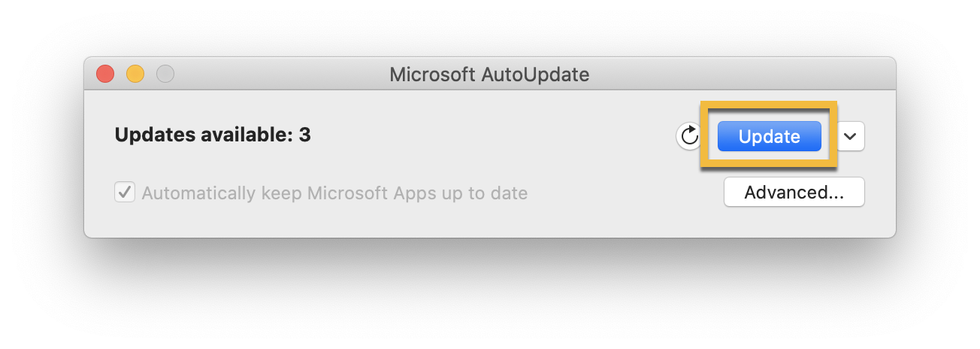This screenshot has width=980, height=349.
Task: Show update options via the down-arrow button
Action: point(851,136)
